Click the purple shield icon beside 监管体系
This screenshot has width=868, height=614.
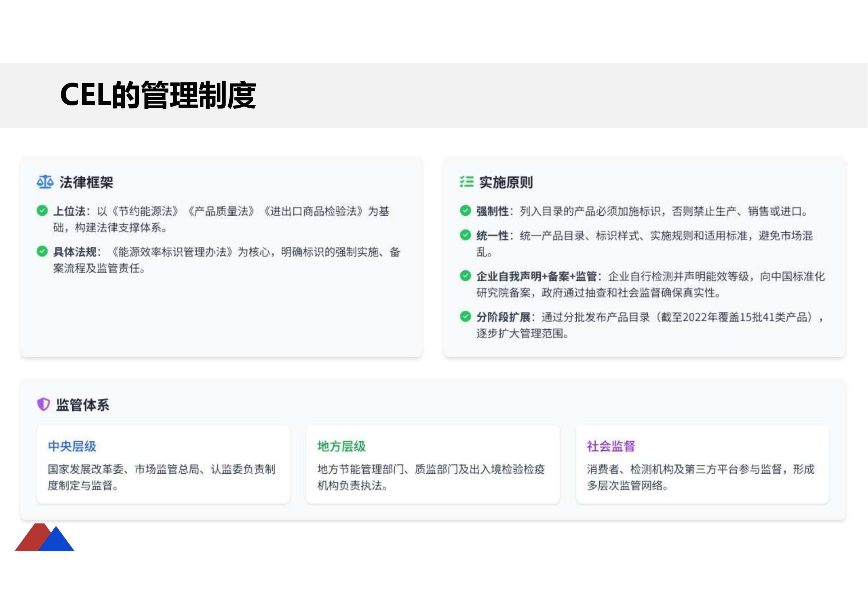click(x=43, y=404)
